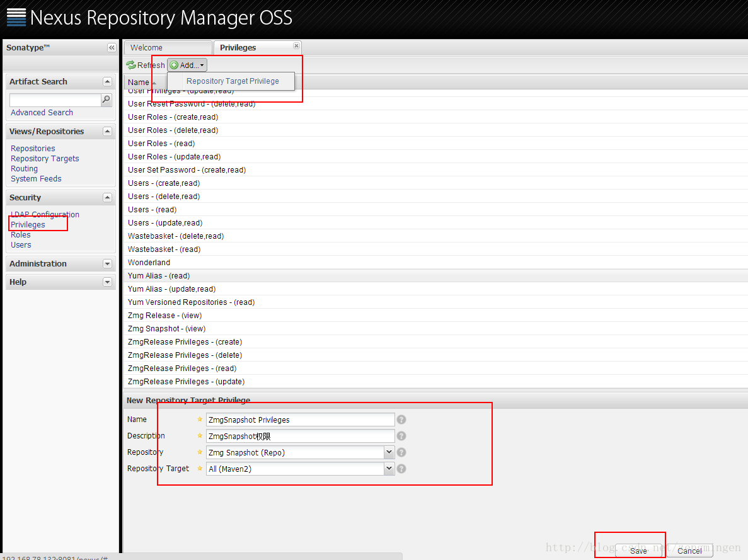Open the Users sidebar link
This screenshot has height=560, width=748.
tap(21, 244)
